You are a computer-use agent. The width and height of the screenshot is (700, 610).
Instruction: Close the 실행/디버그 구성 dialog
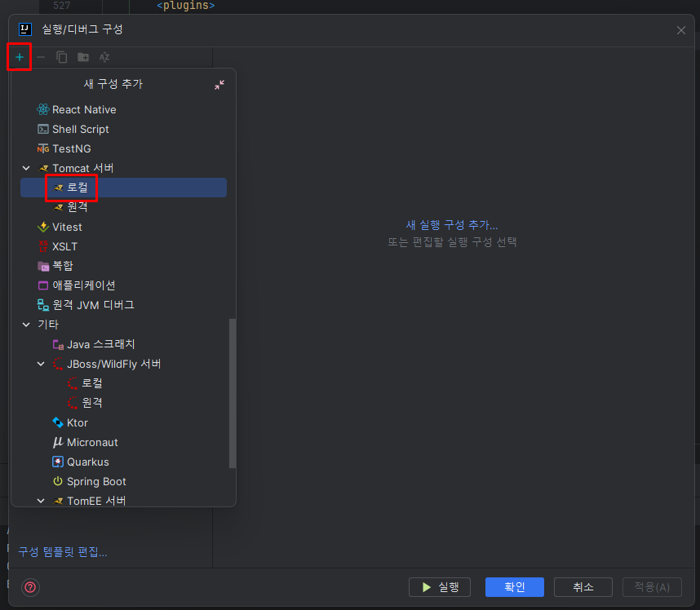click(680, 30)
